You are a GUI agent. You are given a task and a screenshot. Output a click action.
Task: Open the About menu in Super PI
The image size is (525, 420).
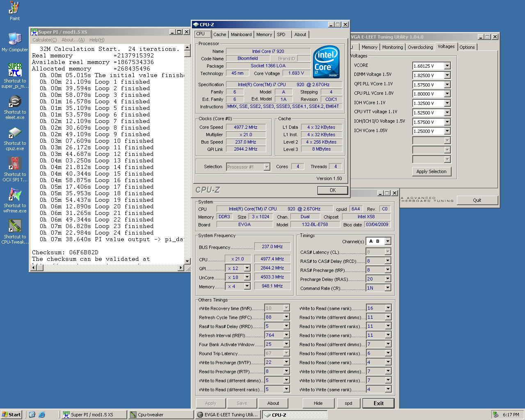coord(73,40)
